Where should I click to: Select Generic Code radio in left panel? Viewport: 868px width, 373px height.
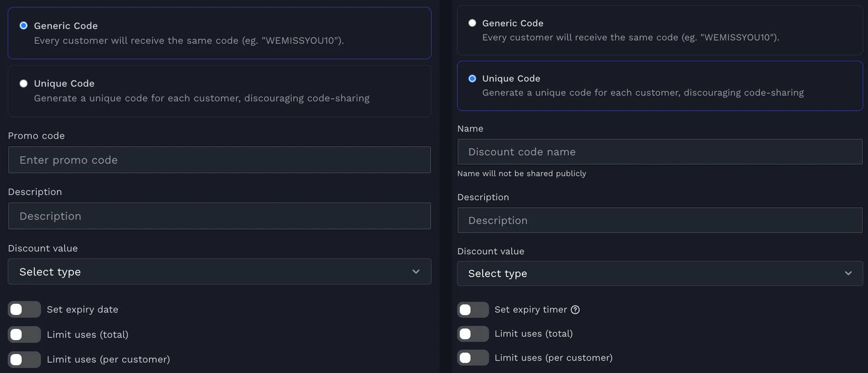24,26
